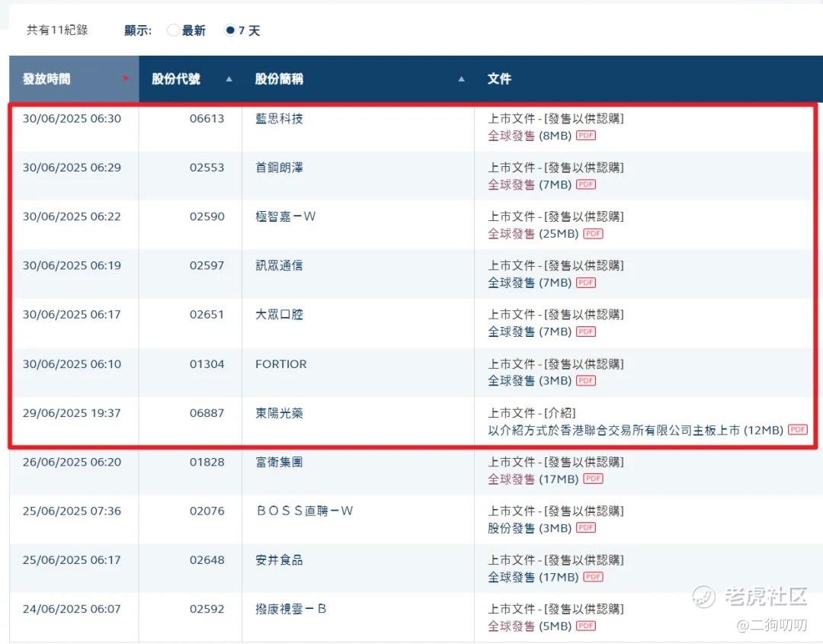This screenshot has width=823, height=644.
Task: Click PDF icon in BOSS直聘-W row
Action: tap(586, 527)
